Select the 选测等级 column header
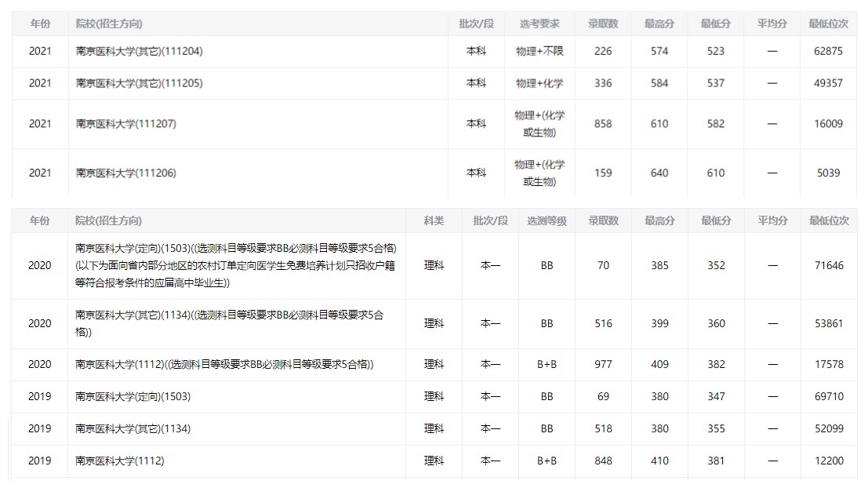Screen dimensions: 868x488 pyautogui.click(x=547, y=221)
